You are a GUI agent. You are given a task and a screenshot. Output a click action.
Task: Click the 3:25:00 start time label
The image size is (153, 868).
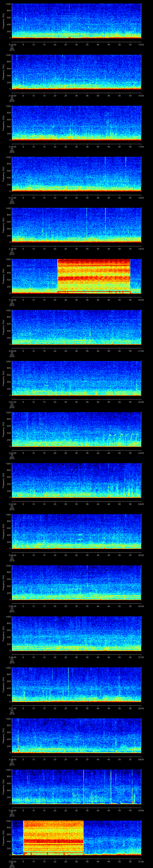click(12, 606)
